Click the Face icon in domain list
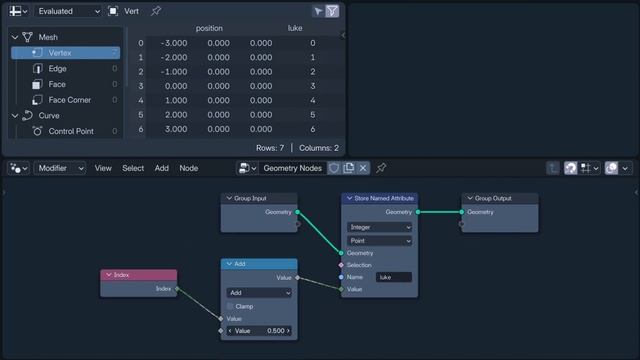 [37, 84]
